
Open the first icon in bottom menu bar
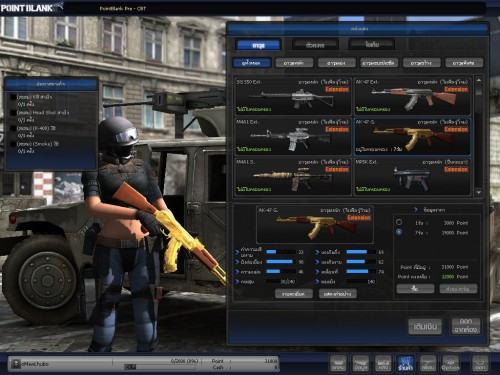(338, 363)
